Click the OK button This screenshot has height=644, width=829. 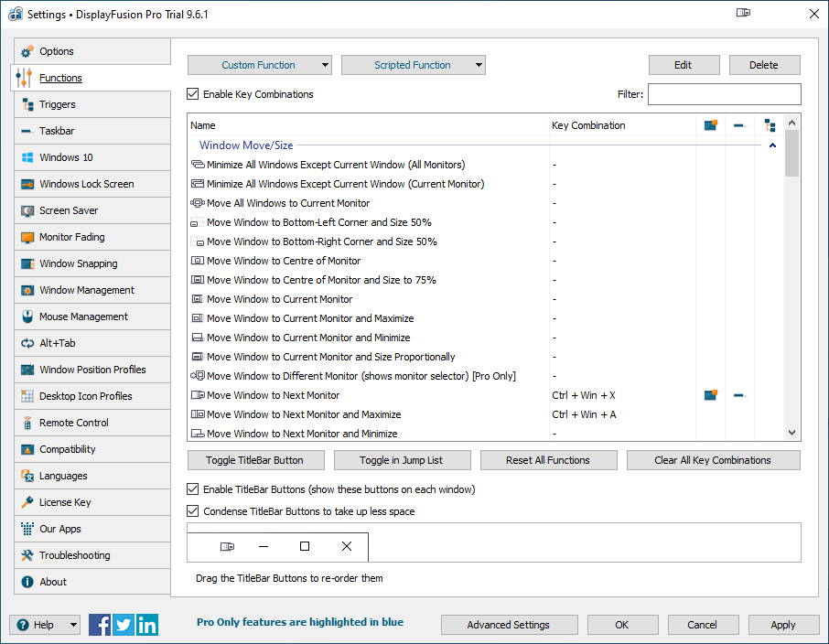point(622,625)
